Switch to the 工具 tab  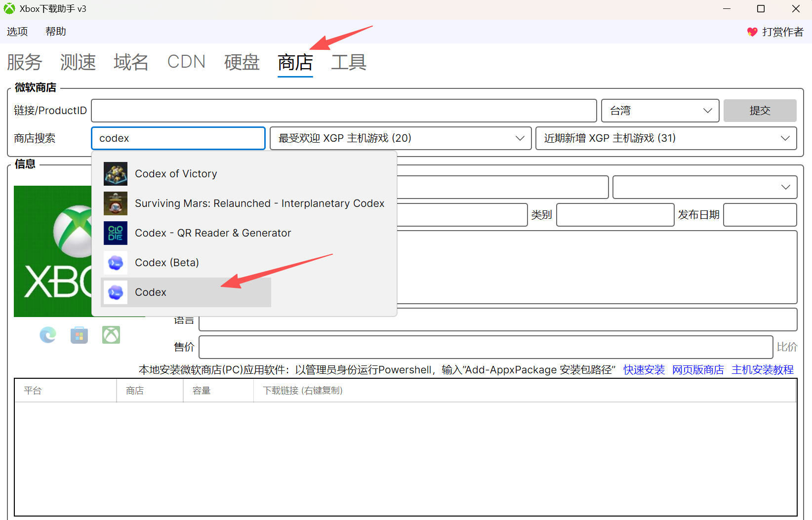click(x=349, y=62)
